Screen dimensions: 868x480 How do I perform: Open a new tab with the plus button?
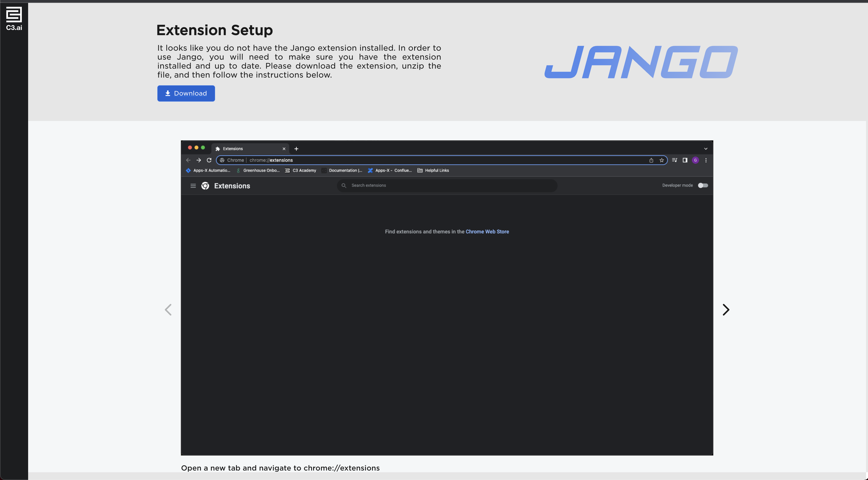coord(296,149)
